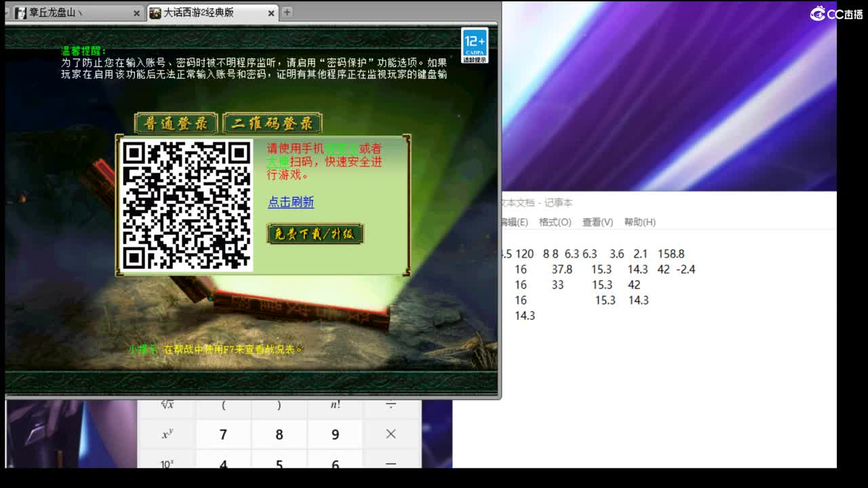Open the 查看(V) menu in Notepad

pos(597,222)
